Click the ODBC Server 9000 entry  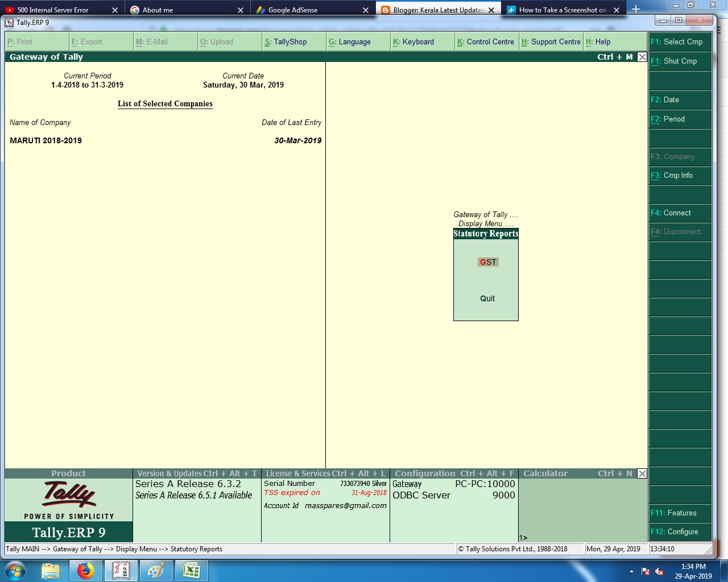click(x=454, y=496)
